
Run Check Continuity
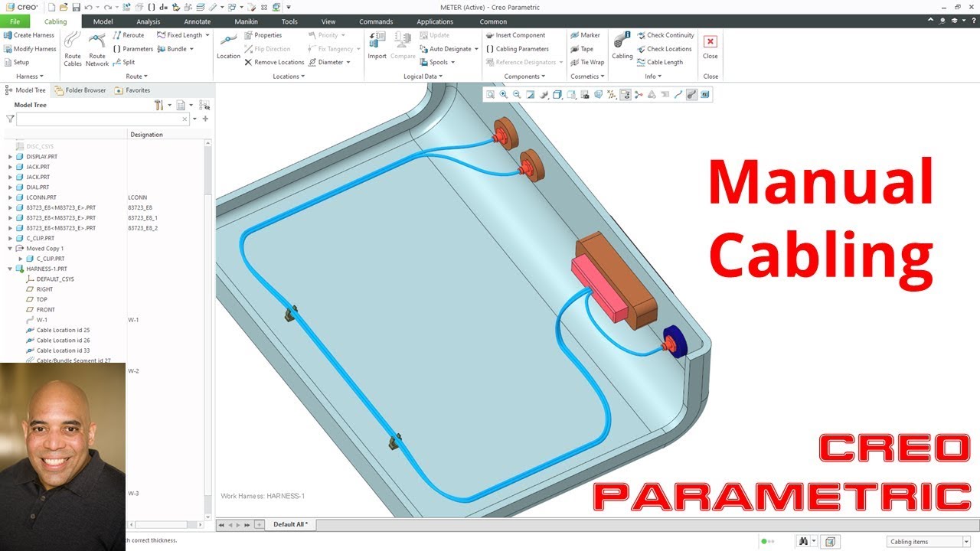(x=665, y=35)
